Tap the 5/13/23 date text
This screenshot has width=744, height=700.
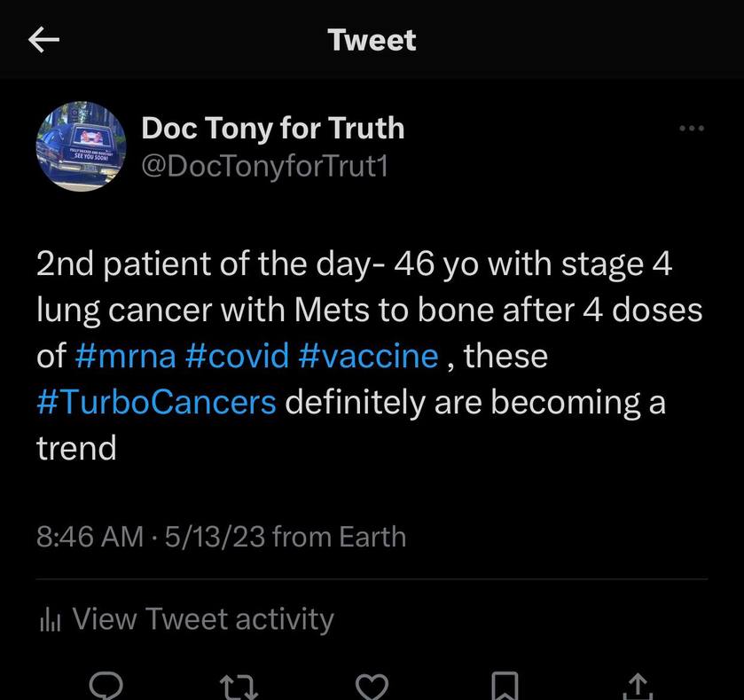(215, 537)
